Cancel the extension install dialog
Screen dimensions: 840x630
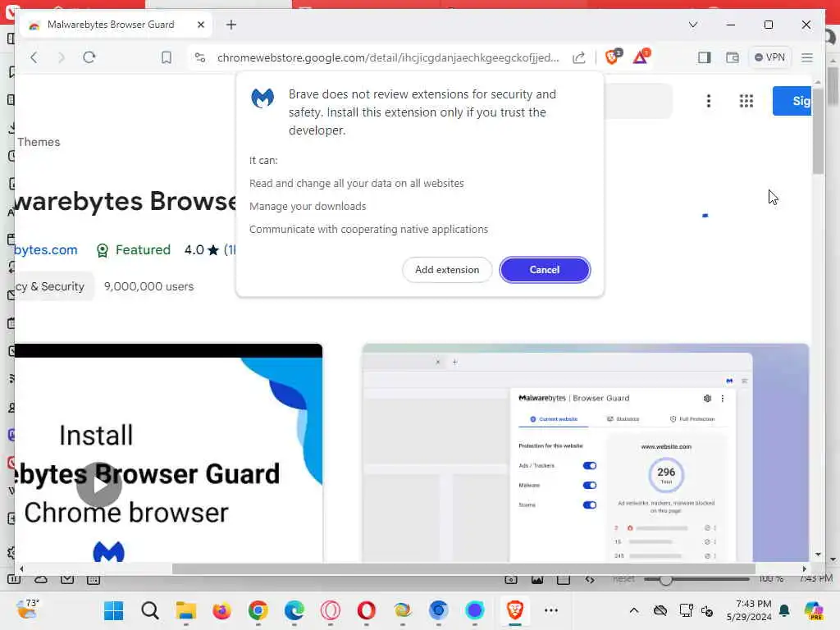(x=545, y=269)
